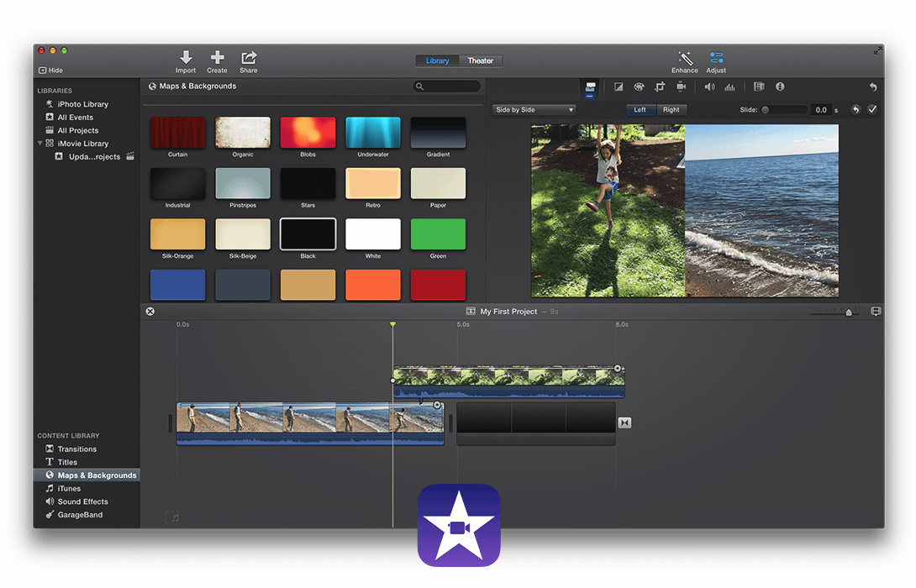Click the Create plus icon

218,57
